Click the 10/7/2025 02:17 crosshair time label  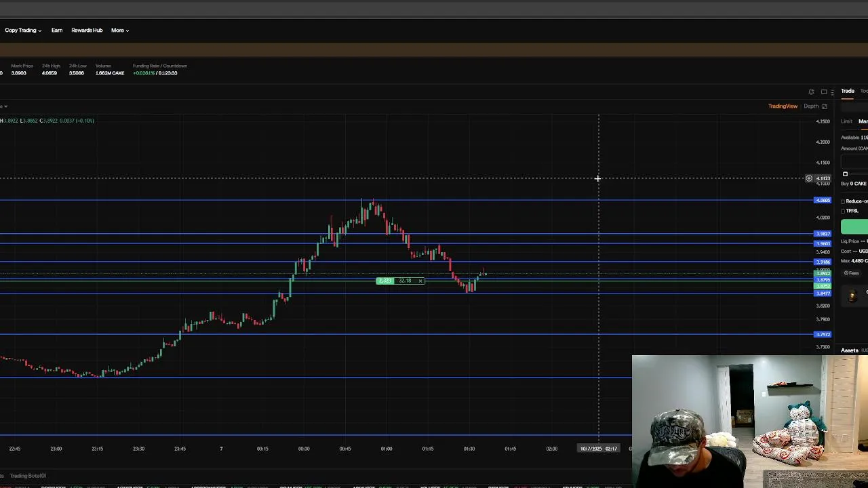click(599, 449)
